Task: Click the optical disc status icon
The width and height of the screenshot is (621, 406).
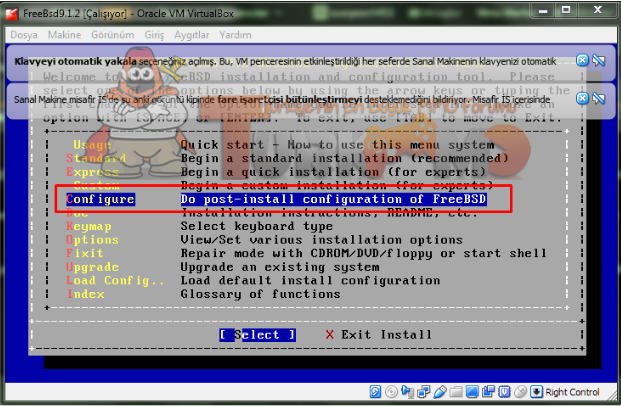Action: (x=391, y=392)
